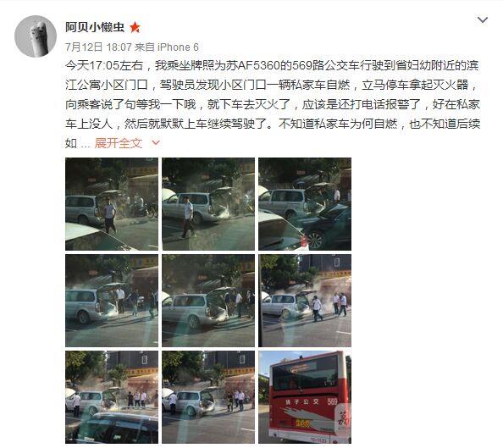This screenshot has height=448, width=503.
Task: Open the red 569 bus photo
Action: pos(305,397)
